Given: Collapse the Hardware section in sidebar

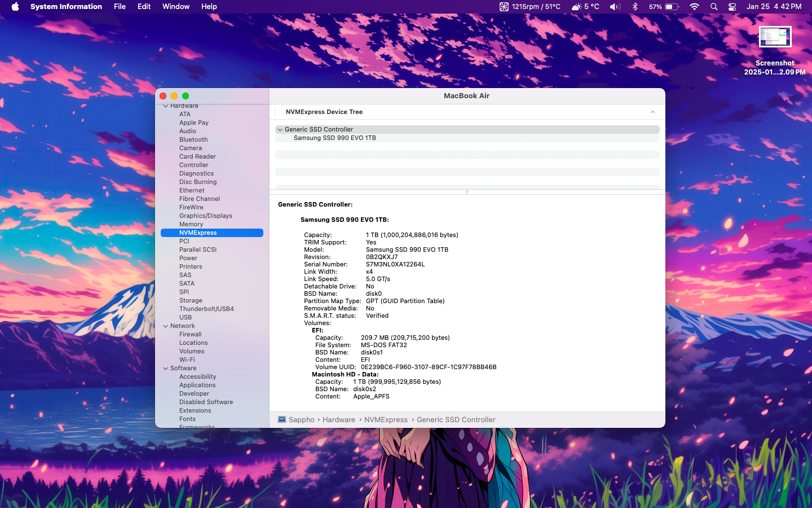Looking at the screenshot, I should point(165,106).
